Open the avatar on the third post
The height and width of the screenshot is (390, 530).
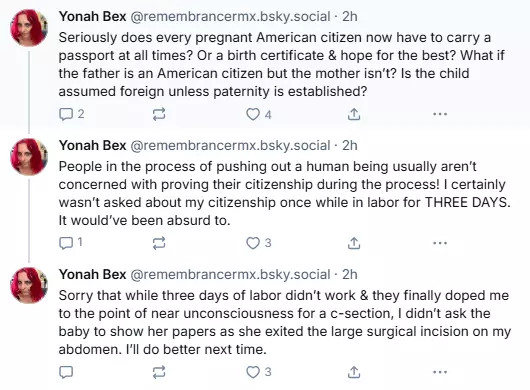[29, 286]
